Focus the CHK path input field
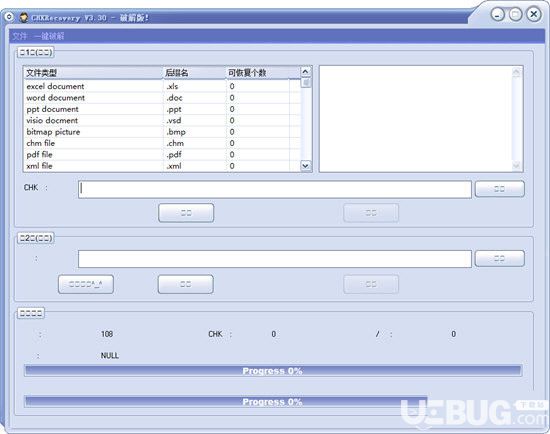 (x=275, y=189)
